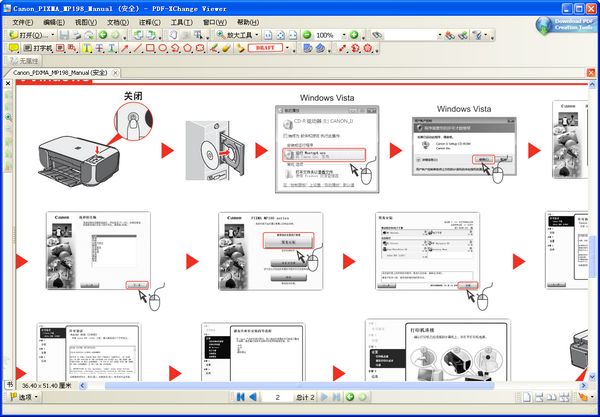Viewport: 600px width, 417px height.
Task: Close the document tab with orange X
Action: [591, 73]
